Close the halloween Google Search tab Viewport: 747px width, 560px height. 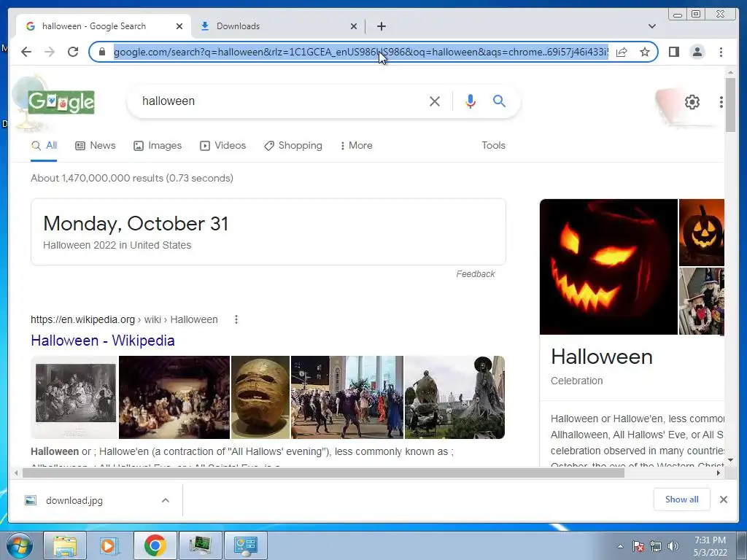(x=179, y=26)
